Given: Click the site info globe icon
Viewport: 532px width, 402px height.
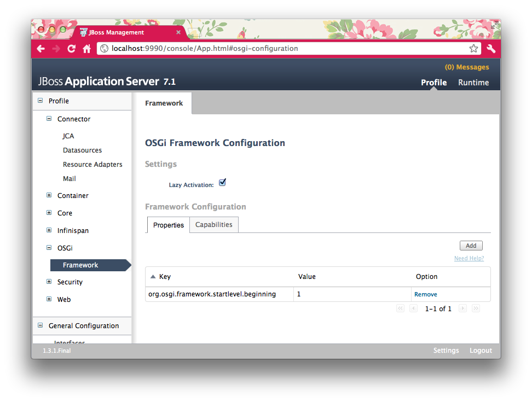Looking at the screenshot, I should tap(105, 49).
